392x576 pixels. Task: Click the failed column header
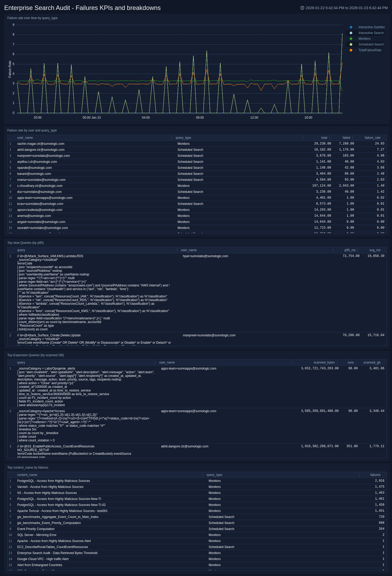346,138
